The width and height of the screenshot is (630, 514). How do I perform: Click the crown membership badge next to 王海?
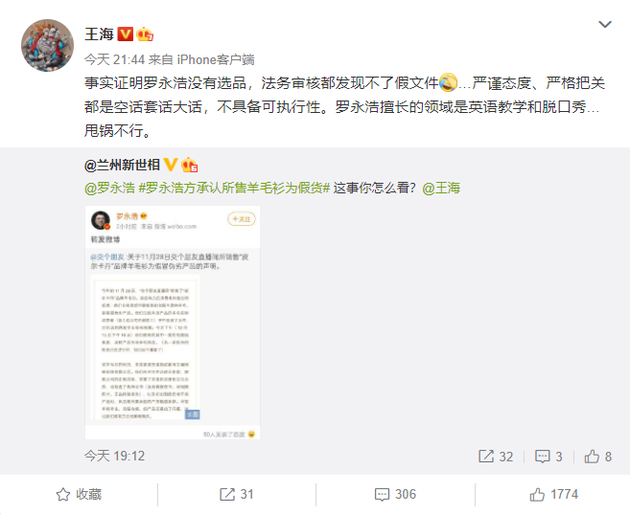(145, 34)
